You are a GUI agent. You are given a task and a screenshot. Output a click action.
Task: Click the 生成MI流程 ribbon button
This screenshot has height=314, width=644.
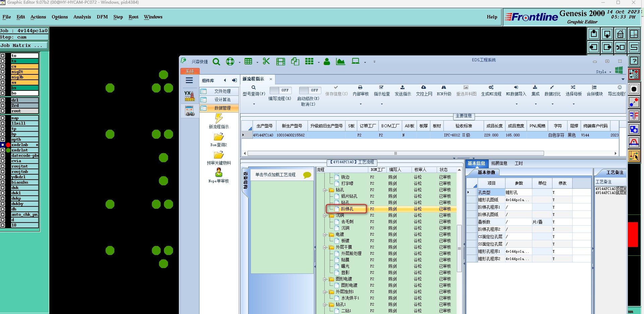coord(491,91)
